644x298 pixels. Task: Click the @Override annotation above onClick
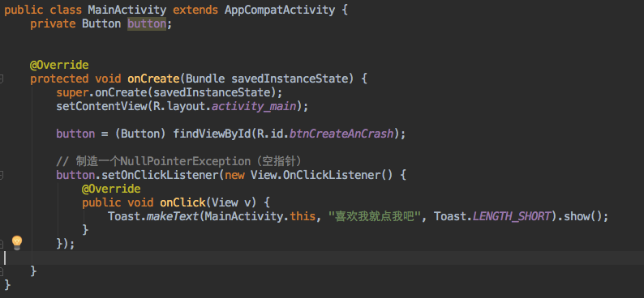point(111,189)
